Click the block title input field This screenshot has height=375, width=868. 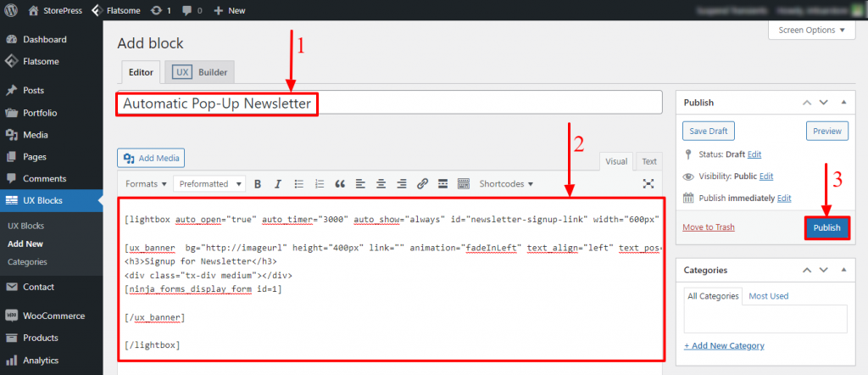coord(390,103)
